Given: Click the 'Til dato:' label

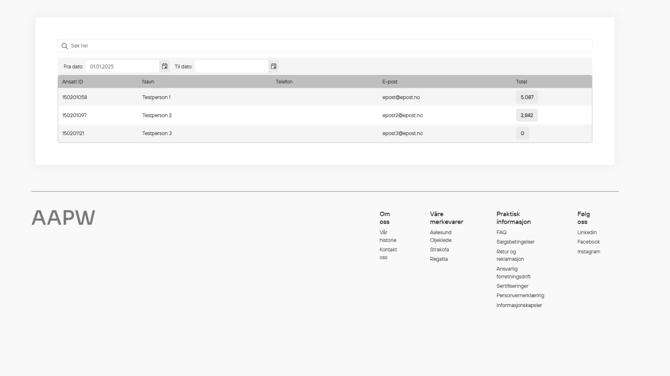Looking at the screenshot, I should click(183, 67).
